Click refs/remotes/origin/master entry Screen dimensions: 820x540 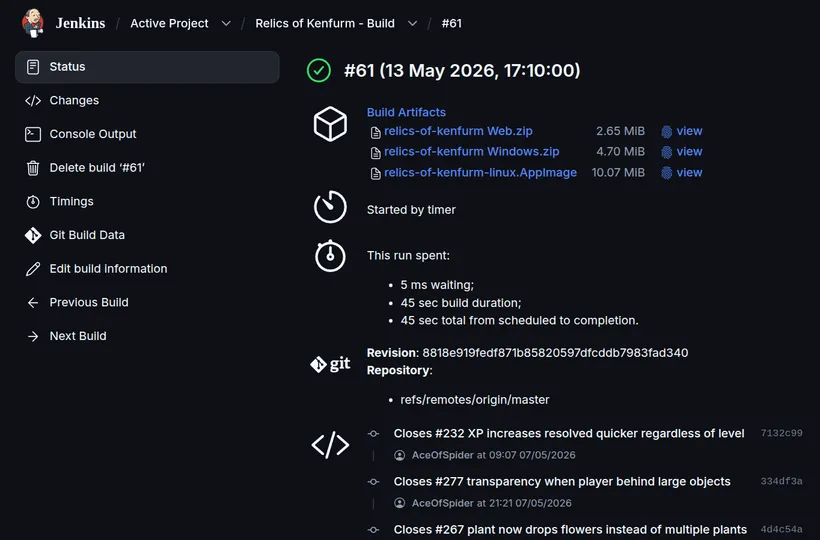pos(474,400)
